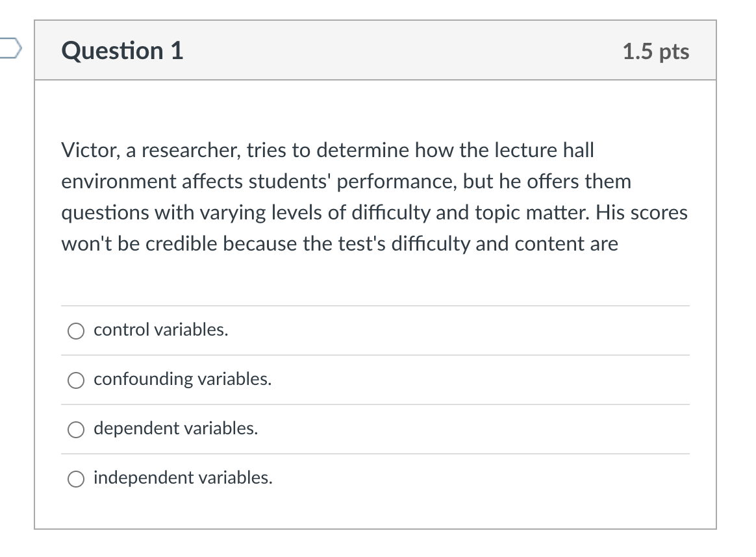This screenshot has width=756, height=557.
Task: Click the 'control variables.' answer label
Action: (161, 330)
